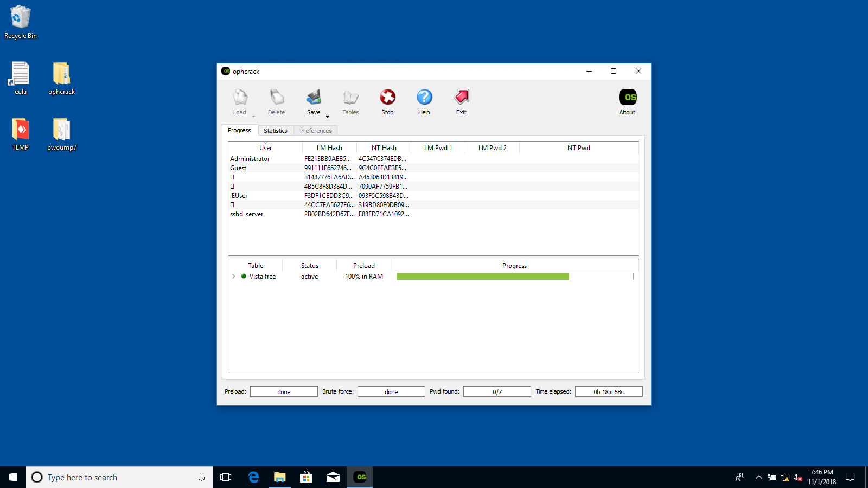Open the eula shortcut on desktop
Screen dimensions: 868x488
click(21, 78)
